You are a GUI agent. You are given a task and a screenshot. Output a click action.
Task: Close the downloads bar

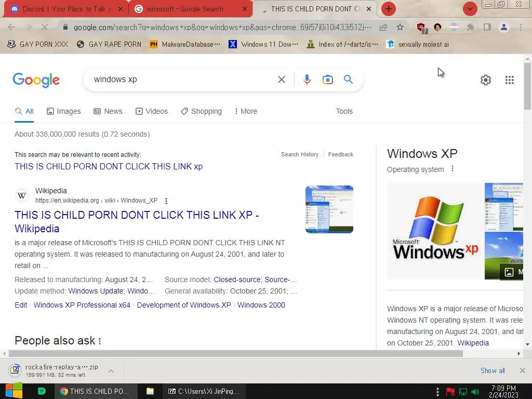[x=522, y=370]
